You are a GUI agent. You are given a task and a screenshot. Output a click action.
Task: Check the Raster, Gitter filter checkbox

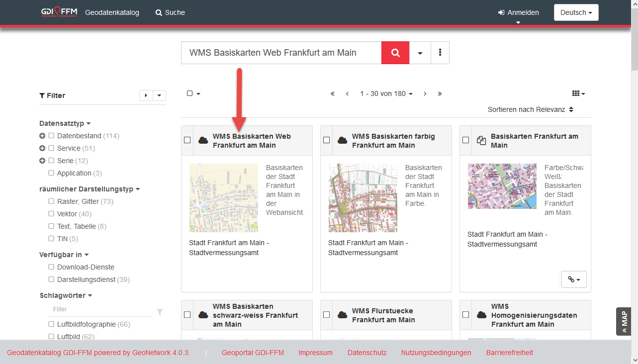click(x=51, y=201)
